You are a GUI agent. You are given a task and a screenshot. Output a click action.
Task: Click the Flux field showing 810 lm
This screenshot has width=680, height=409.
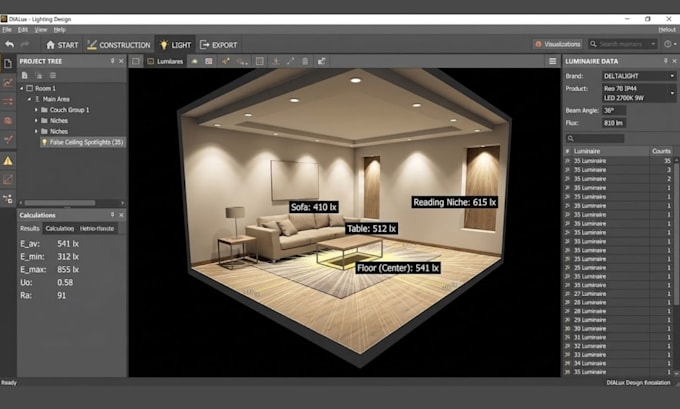click(614, 123)
